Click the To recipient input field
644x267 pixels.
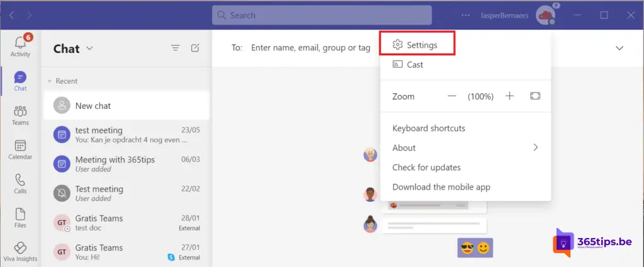(311, 48)
